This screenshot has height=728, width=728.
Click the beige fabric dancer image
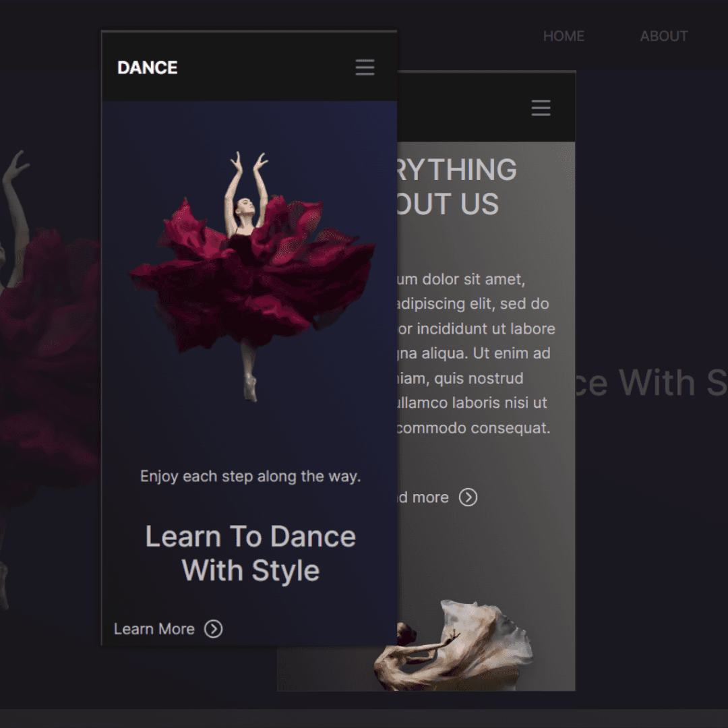pyautogui.click(x=454, y=644)
